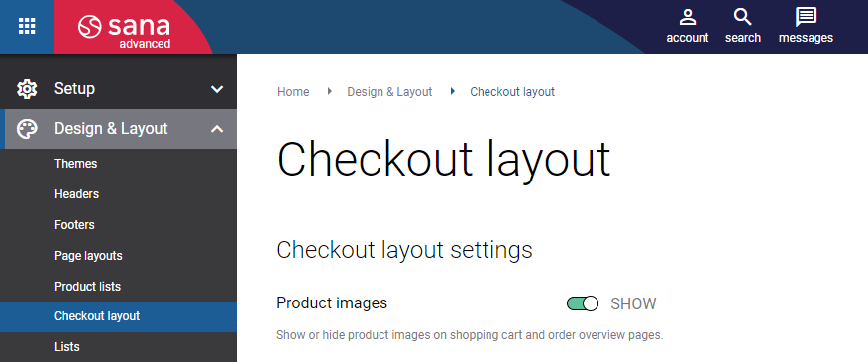
Task: Click the Design & Layout palette icon
Action: pos(27,129)
